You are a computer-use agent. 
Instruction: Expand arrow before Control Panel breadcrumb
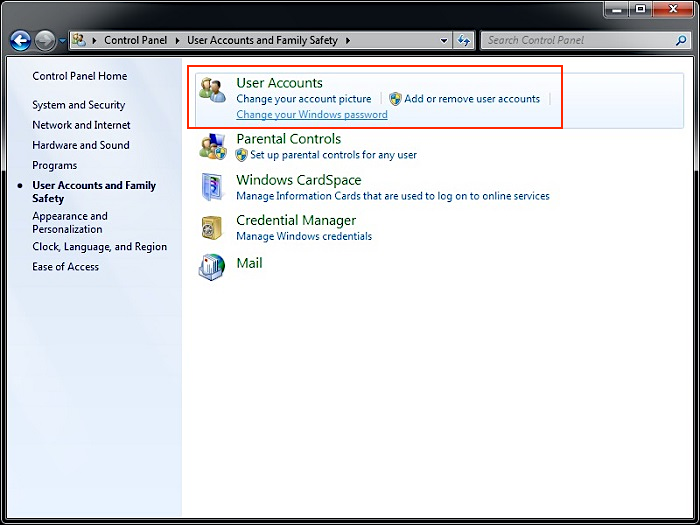[x=94, y=41]
